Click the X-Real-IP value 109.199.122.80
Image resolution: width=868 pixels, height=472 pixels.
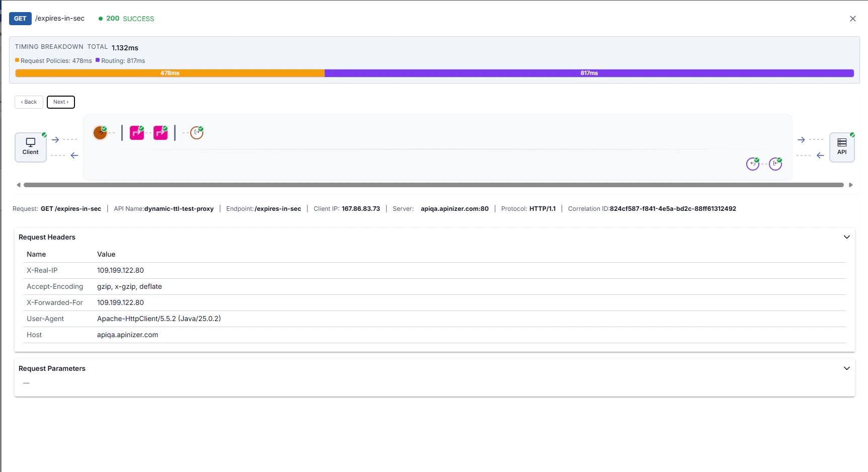[120, 270]
